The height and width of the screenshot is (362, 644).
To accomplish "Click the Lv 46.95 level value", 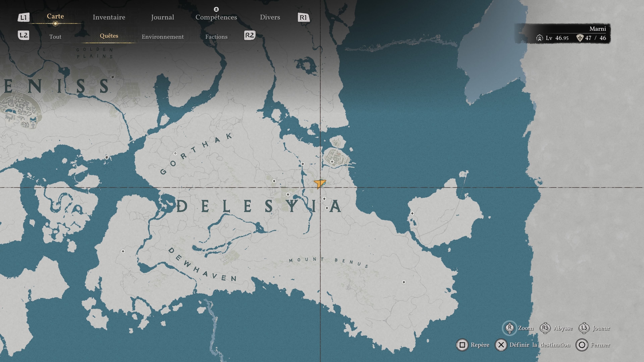I will 557,38.
